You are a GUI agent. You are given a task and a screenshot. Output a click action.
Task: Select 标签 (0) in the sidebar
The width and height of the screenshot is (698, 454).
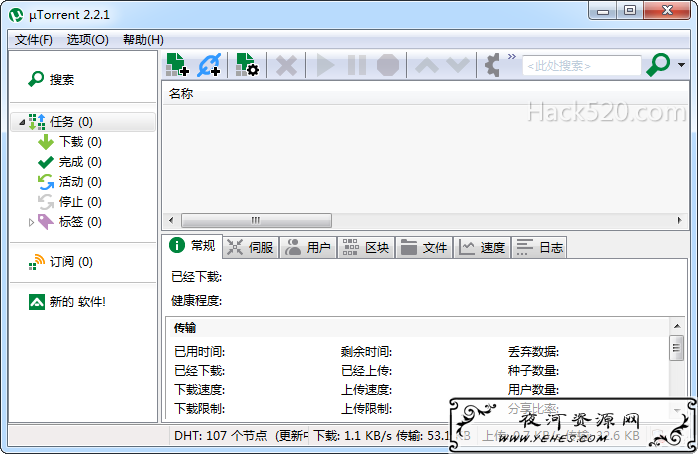(70, 222)
